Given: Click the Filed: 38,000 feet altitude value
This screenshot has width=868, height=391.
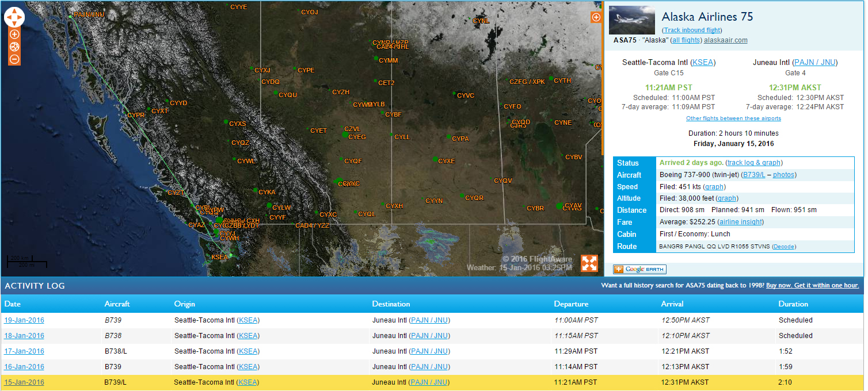Looking at the screenshot, I should pos(687,198).
